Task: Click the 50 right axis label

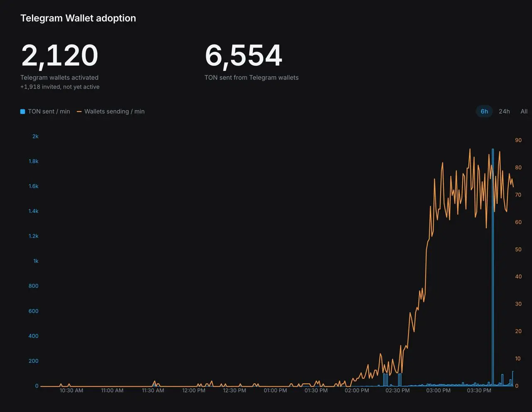Action: pyautogui.click(x=518, y=249)
